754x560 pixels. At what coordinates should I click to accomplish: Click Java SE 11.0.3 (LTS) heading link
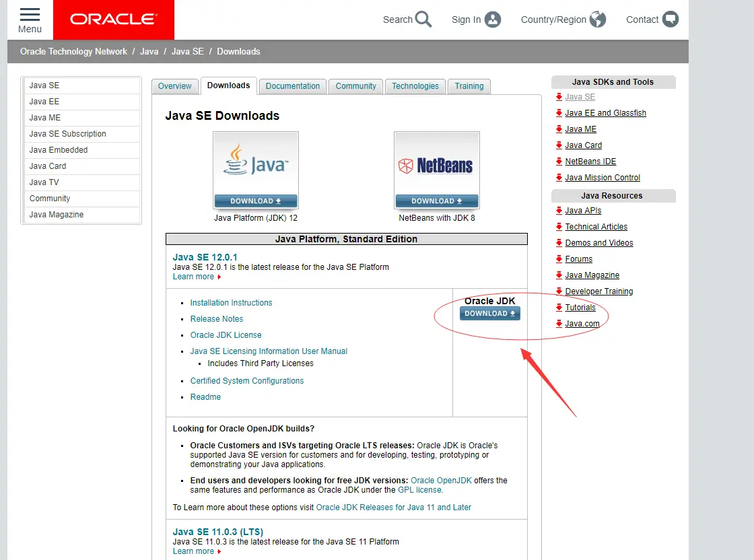218,532
